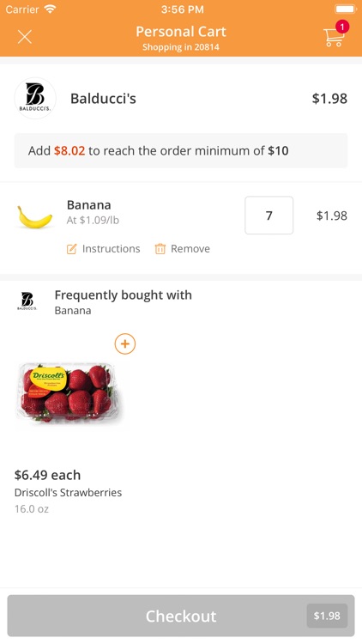Tap the order minimum notice banner
The height and width of the screenshot is (644, 362).
click(181, 151)
